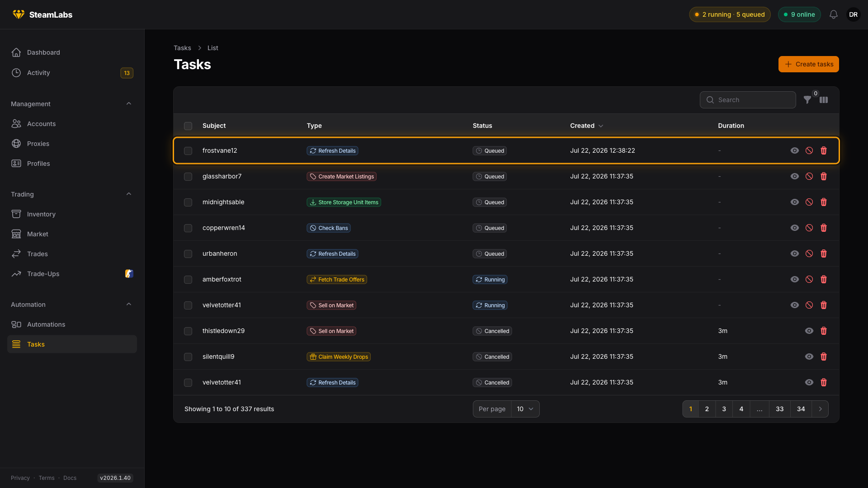Check the glassharbor7 row checkbox
Screen dimensions: 868x488
pyautogui.click(x=188, y=177)
